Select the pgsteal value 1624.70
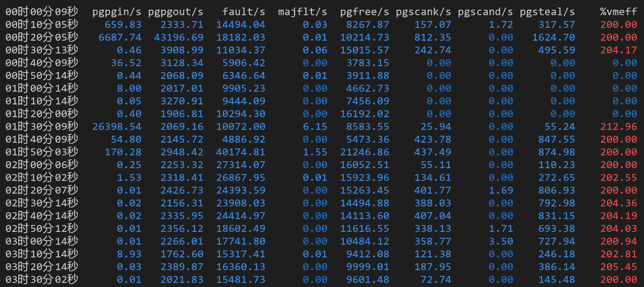644x287 pixels. point(553,37)
